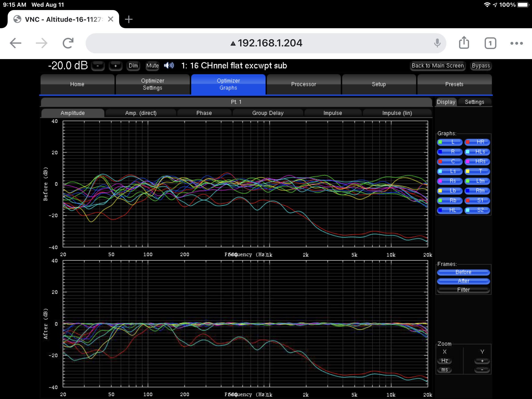Toggle the Mute button
This screenshot has height=399, width=532.
point(152,66)
